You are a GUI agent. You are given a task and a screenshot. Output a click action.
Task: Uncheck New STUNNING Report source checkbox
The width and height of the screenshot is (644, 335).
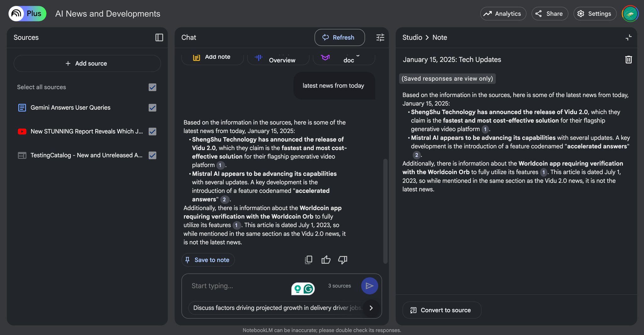point(153,131)
